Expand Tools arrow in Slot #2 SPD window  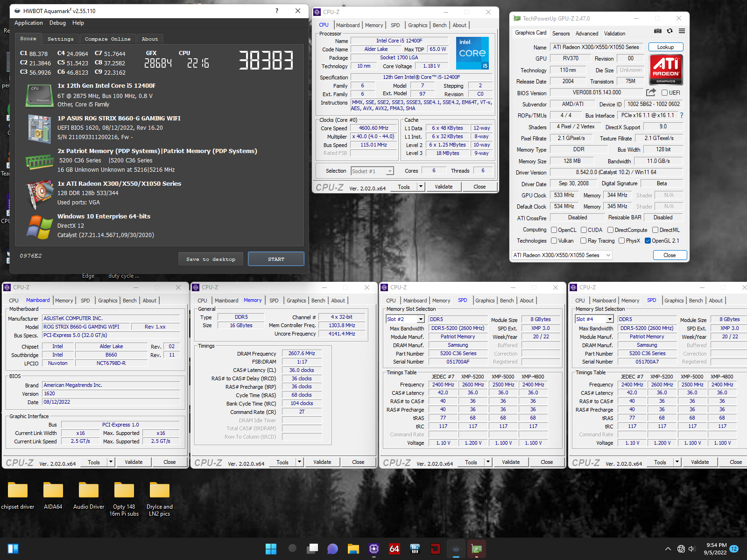coord(488,462)
